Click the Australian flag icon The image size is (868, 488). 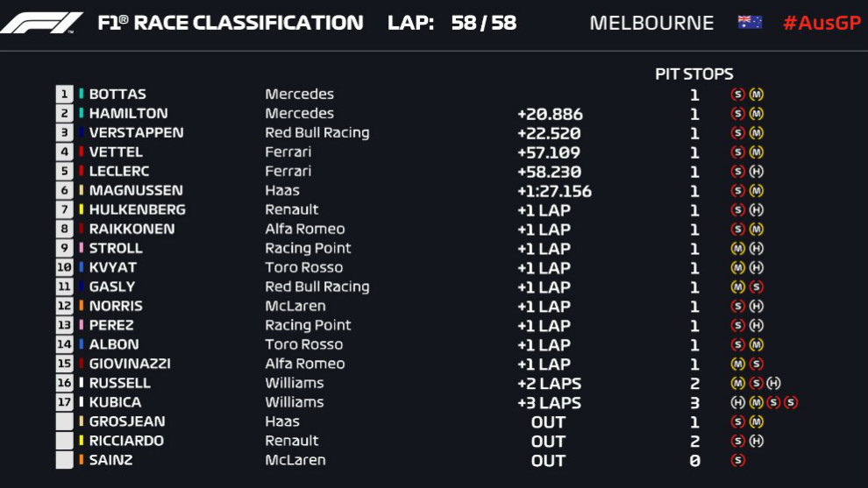click(x=750, y=23)
